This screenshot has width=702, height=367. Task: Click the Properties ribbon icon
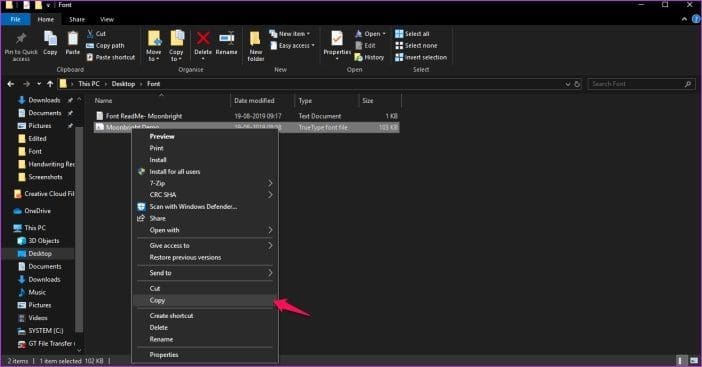pos(337,39)
